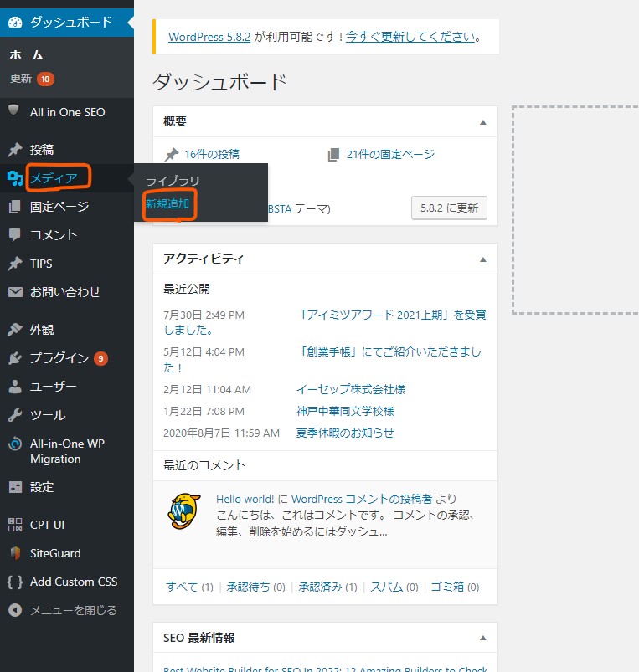Open the 神戸中華同文学校様 post link

345,412
